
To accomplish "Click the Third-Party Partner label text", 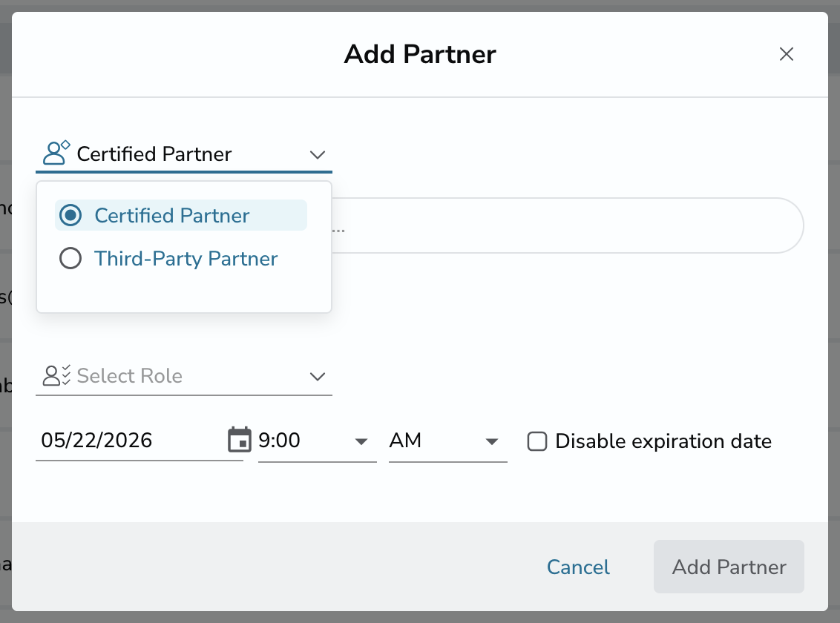I will pyautogui.click(x=186, y=259).
